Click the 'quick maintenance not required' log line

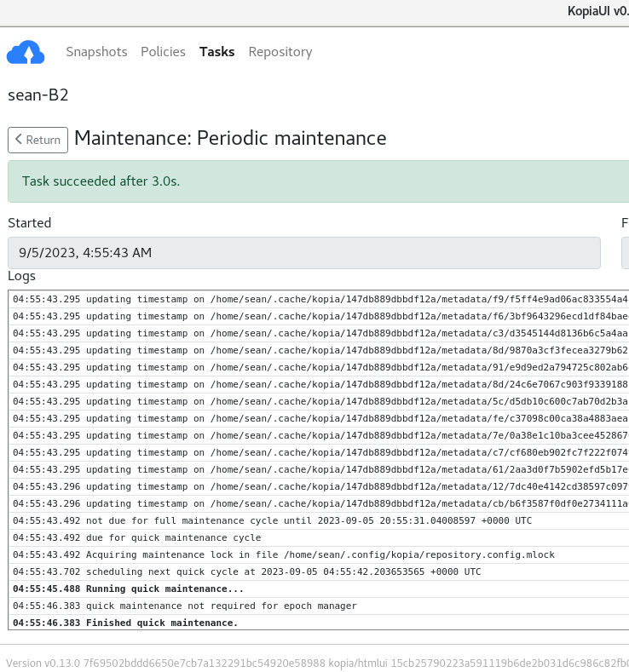tap(318, 606)
